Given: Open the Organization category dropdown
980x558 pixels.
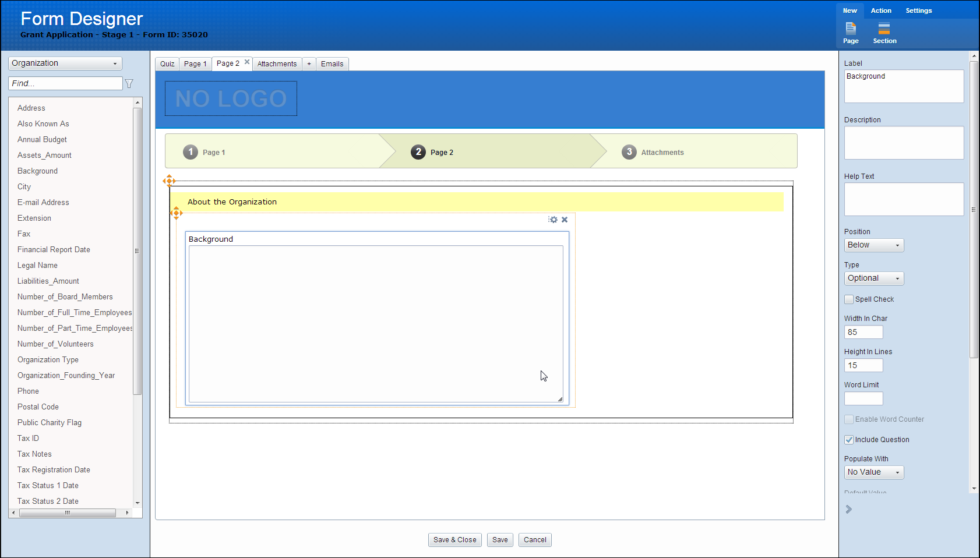Looking at the screenshot, I should [65, 63].
